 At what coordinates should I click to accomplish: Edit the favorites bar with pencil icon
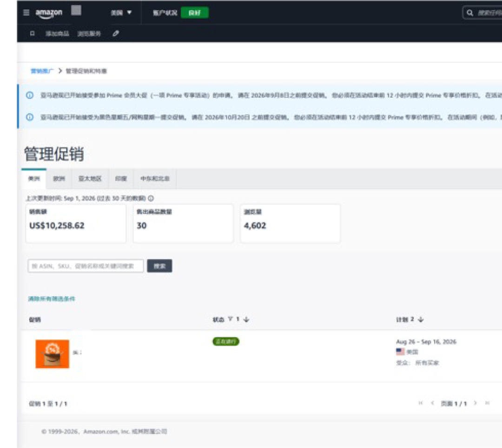(116, 33)
